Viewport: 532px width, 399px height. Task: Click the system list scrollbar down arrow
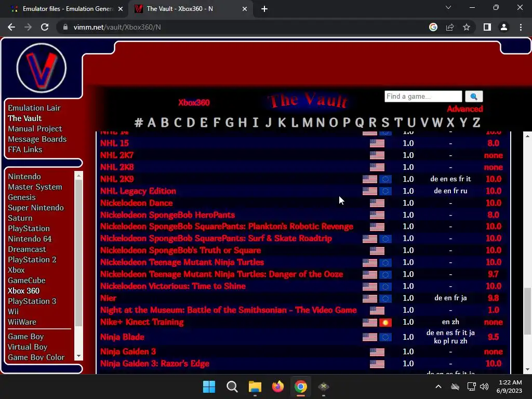[x=79, y=356]
